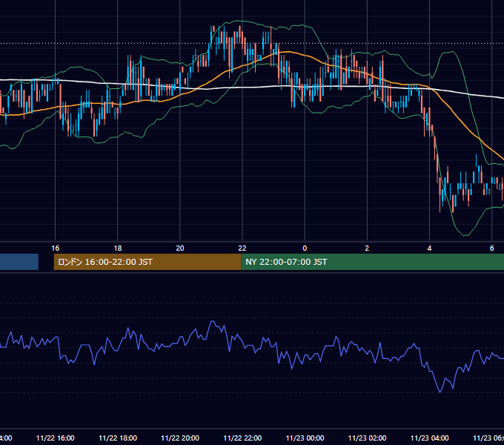
Task: Click the 6 hour label on price chart axis
Action: pos(492,248)
